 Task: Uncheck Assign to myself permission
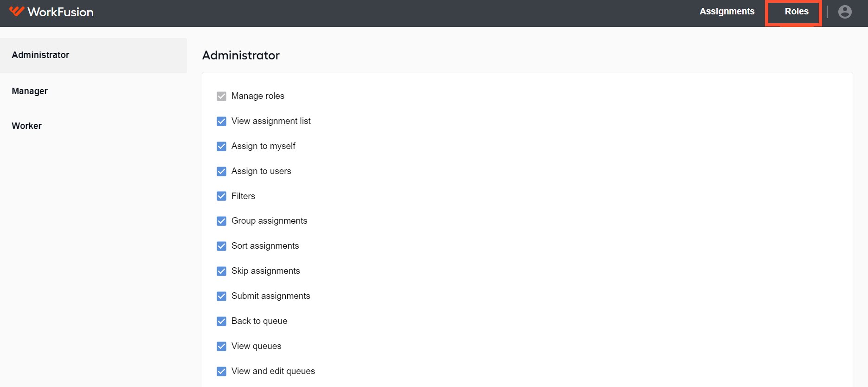222,146
